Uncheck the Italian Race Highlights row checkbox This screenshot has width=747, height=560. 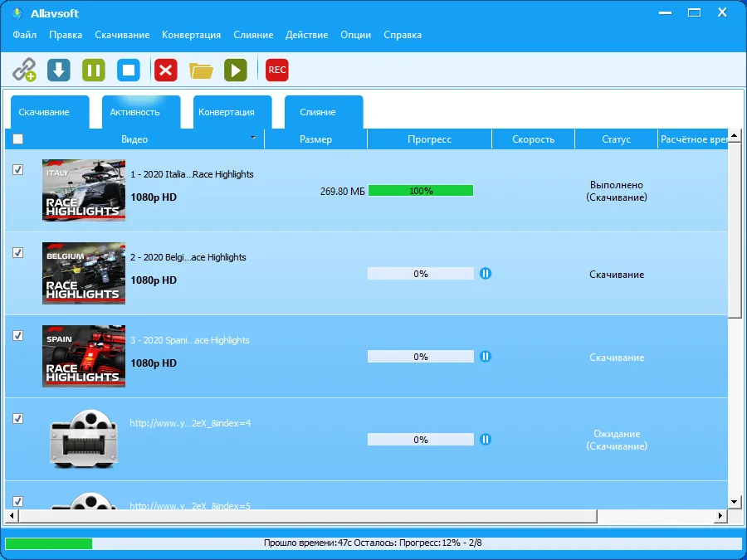pyautogui.click(x=17, y=169)
